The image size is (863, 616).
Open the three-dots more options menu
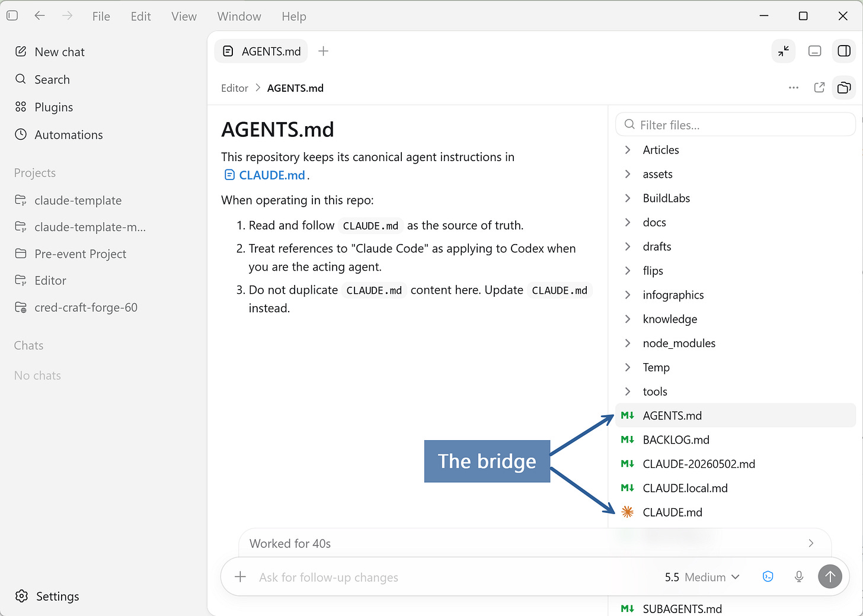(794, 88)
